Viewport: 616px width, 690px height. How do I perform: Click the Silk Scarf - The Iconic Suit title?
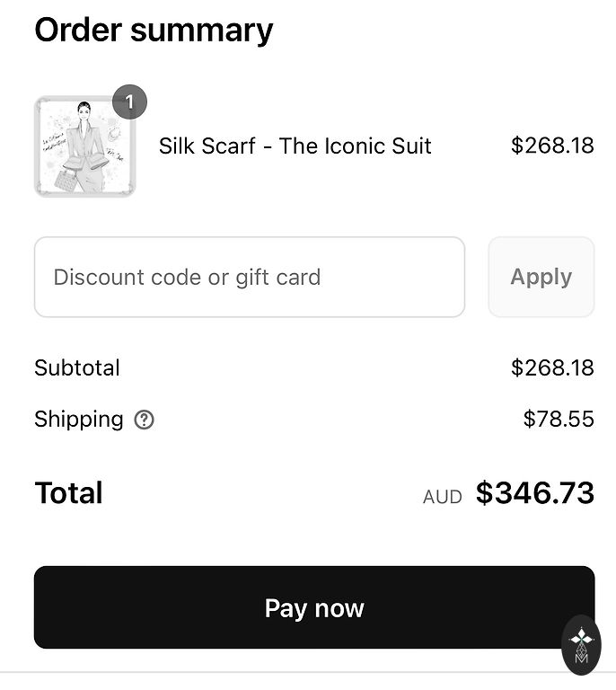295,146
